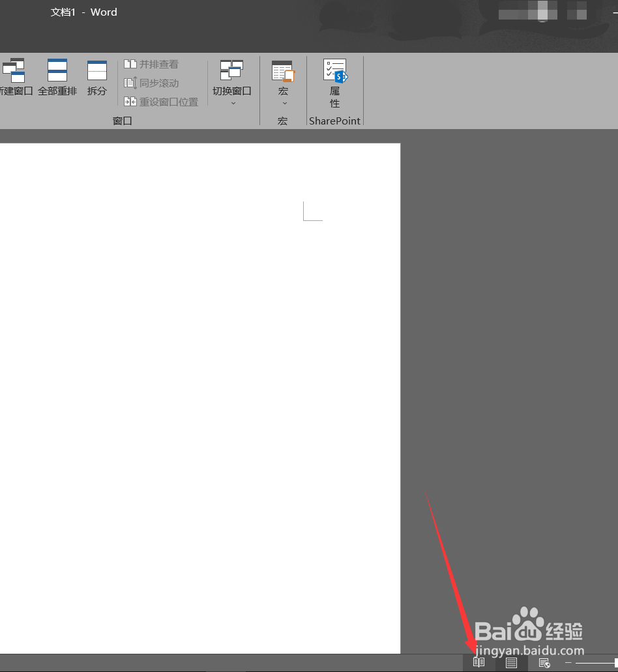Split the window with 拆分
The height and width of the screenshot is (672, 618).
[x=97, y=77]
